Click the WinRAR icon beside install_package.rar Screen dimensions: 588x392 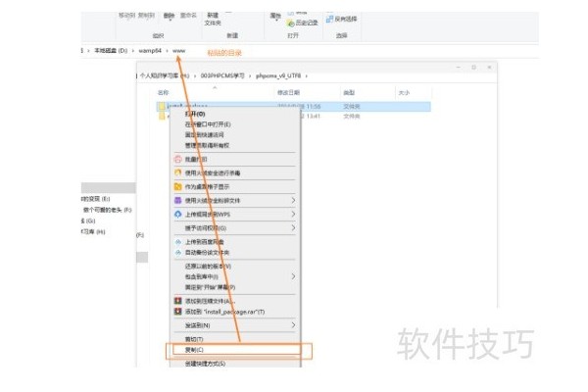177,312
